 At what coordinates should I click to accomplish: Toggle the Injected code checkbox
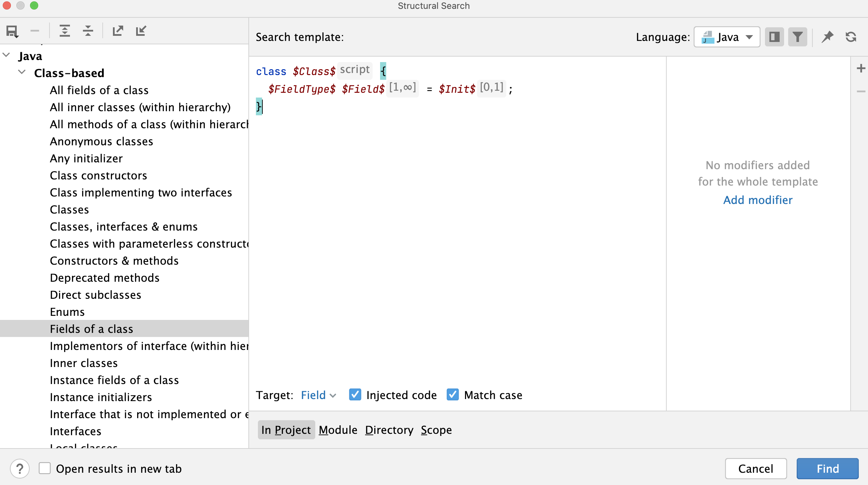point(355,395)
